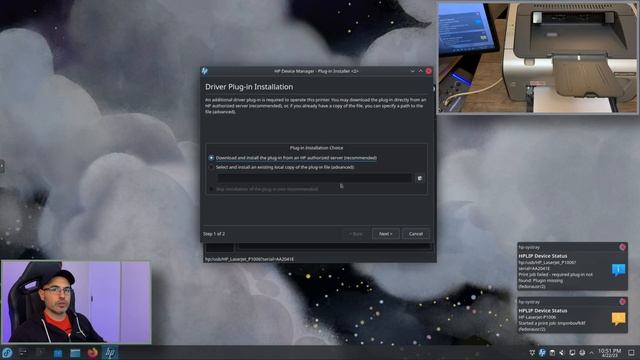
Task: Click the HP tray icon in system tray
Action: (x=542, y=353)
